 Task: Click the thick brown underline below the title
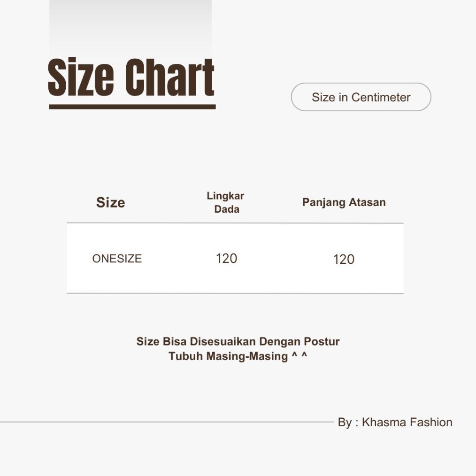click(x=132, y=107)
